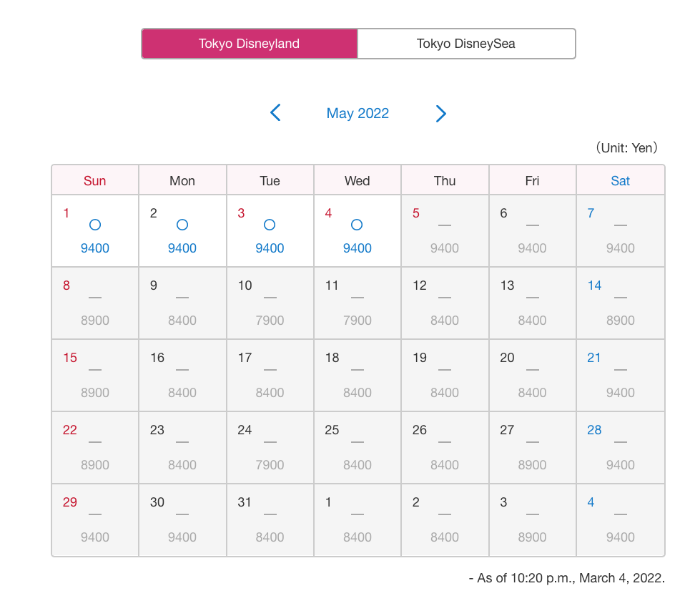This screenshot has height=601, width=700.
Task: Click the May 22 Sunday cell
Action: pyautogui.click(x=95, y=448)
